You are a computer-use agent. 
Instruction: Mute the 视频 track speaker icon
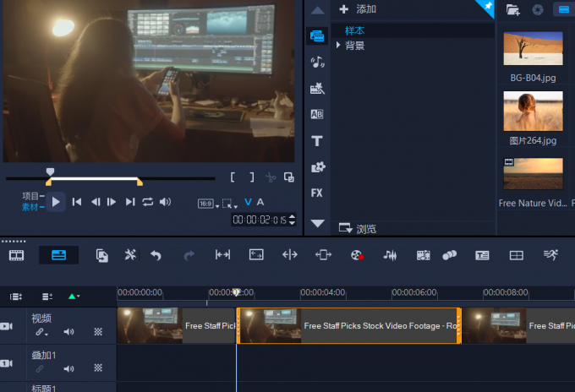(x=68, y=332)
